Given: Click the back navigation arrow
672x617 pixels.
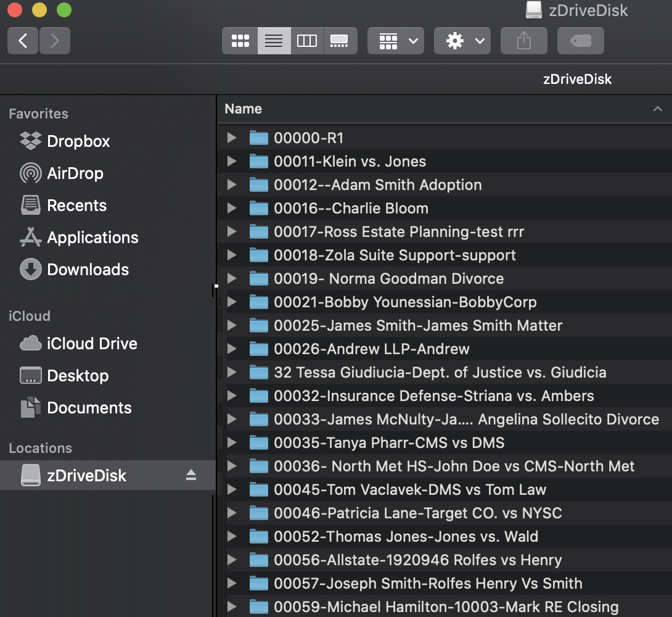Looking at the screenshot, I should point(22,40).
